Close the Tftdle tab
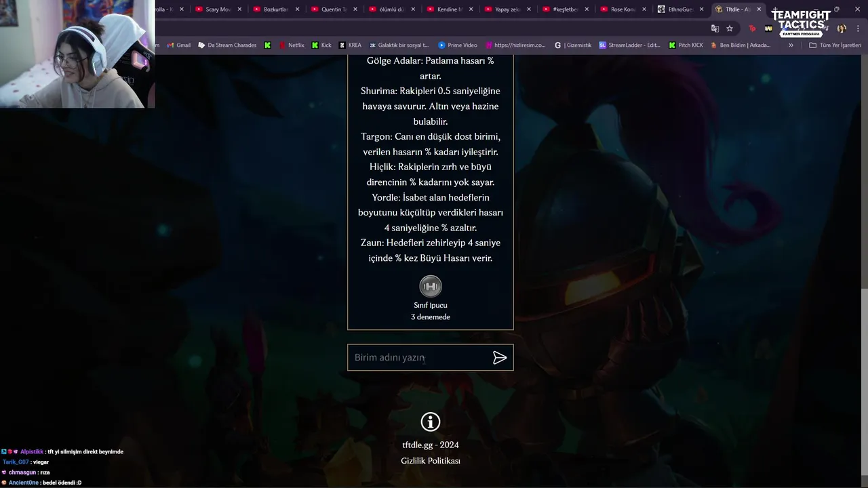The image size is (868, 488). (x=759, y=9)
